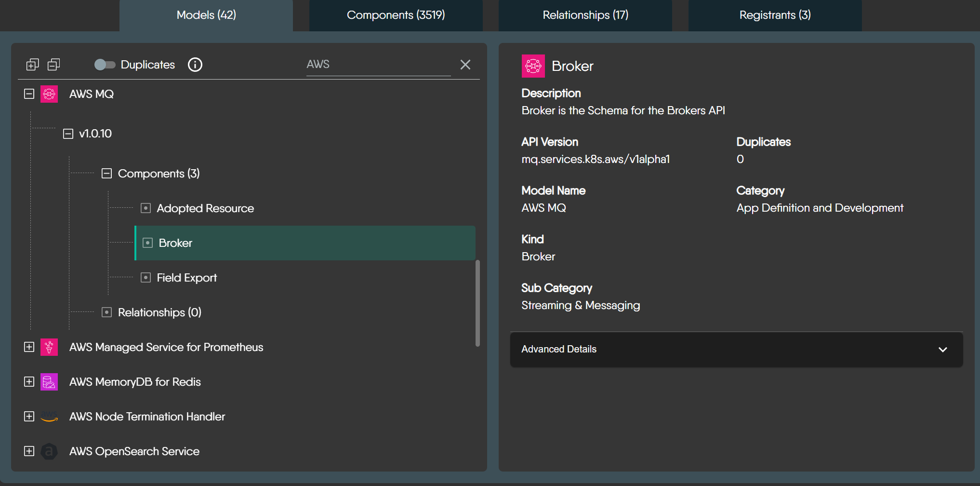
Task: Click the AWS Managed Service for Prometheus icon
Action: pyautogui.click(x=49, y=347)
